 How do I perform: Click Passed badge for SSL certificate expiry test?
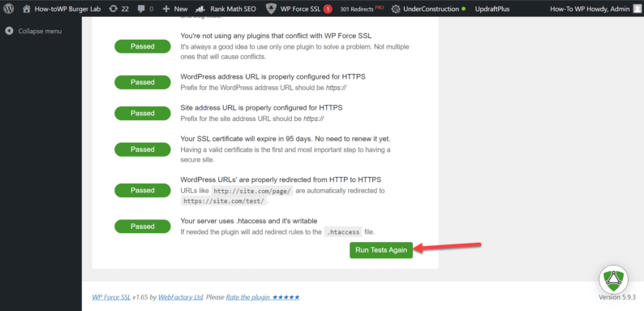143,149
